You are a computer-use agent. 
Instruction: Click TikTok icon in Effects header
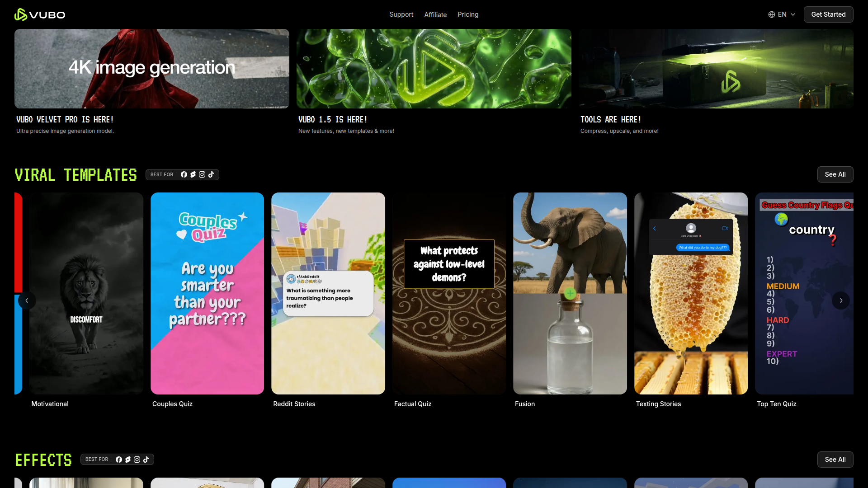(146, 460)
